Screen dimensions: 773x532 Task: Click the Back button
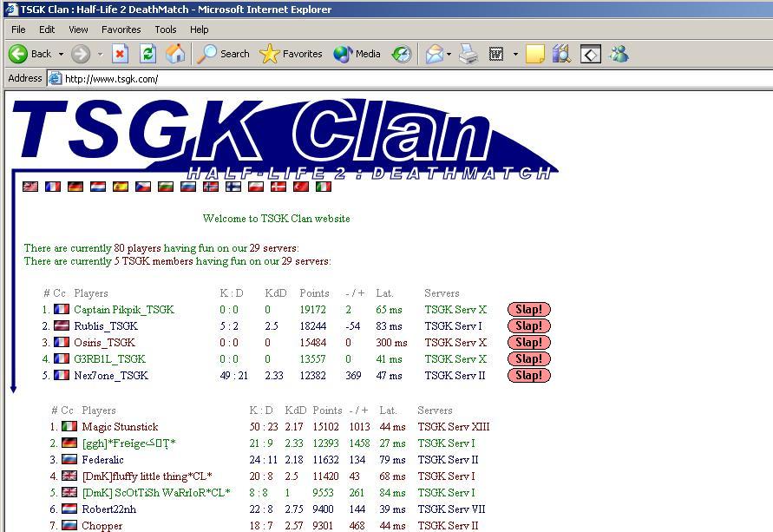tap(30, 54)
